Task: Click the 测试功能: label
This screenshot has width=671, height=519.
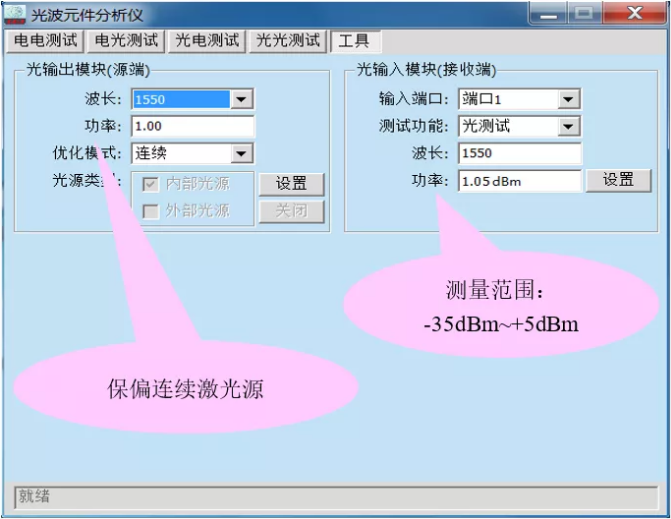Action: (413, 126)
